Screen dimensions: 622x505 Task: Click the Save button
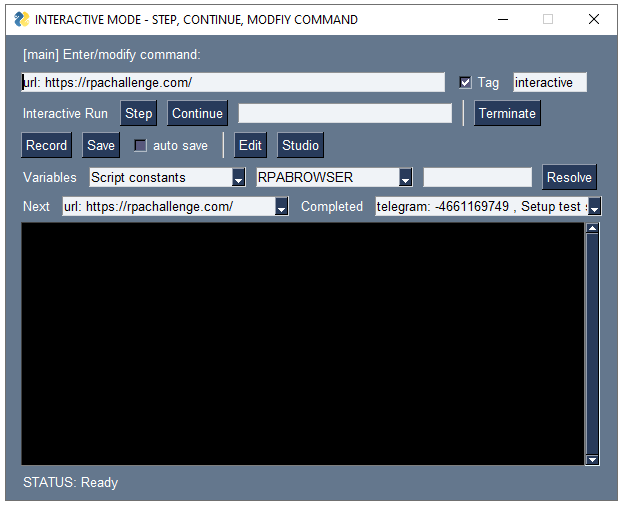click(x=101, y=145)
